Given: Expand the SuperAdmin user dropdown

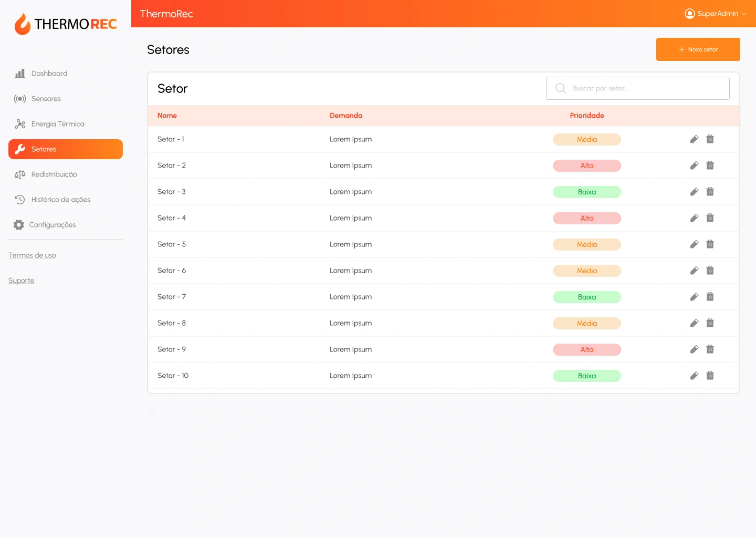Looking at the screenshot, I should 715,14.
